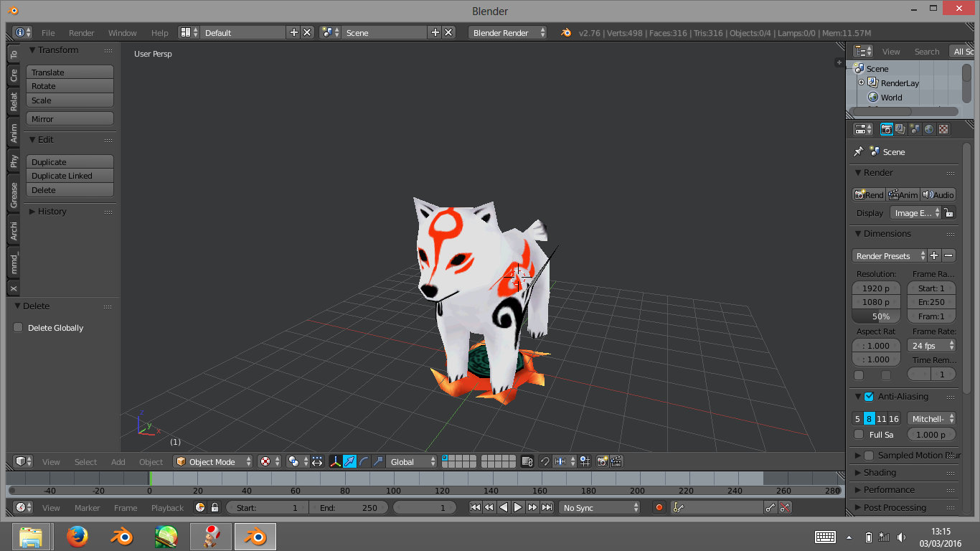980x551 pixels.
Task: Expand the RenderLayers tree item
Action: (862, 83)
